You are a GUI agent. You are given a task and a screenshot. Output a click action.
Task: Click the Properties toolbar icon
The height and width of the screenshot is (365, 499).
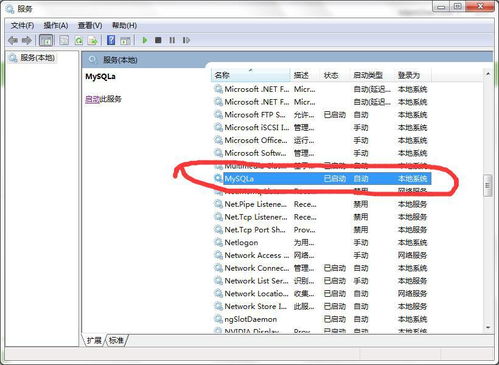coord(64,40)
